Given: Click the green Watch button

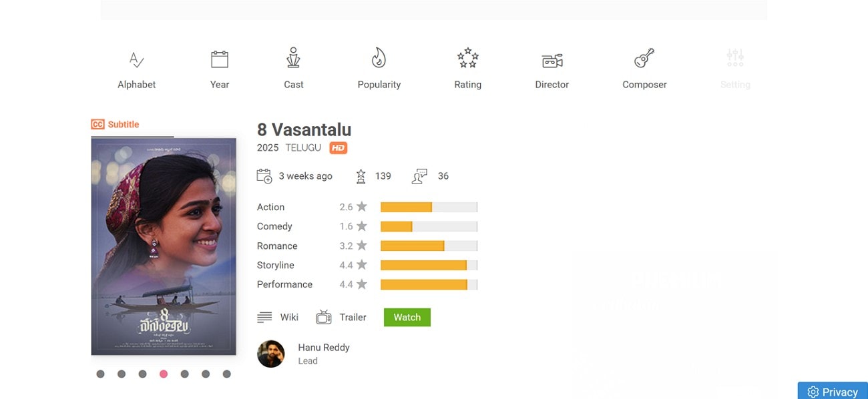Looking at the screenshot, I should 407,317.
